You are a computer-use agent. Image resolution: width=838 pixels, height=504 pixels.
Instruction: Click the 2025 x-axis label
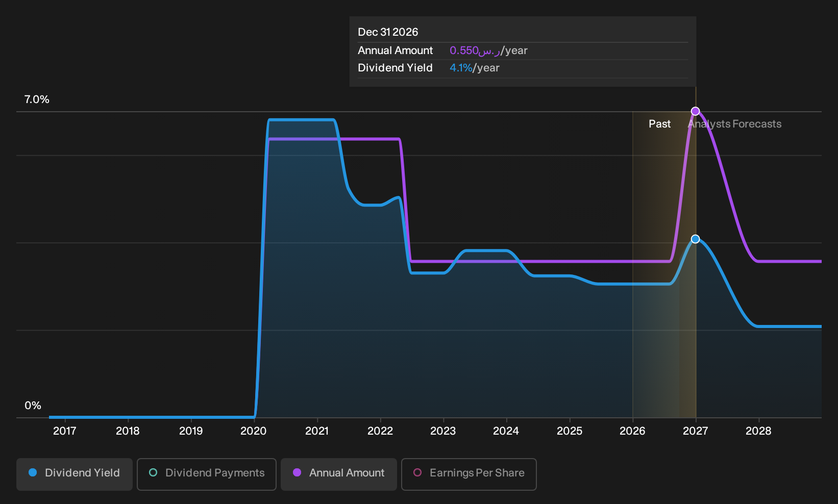[570, 431]
